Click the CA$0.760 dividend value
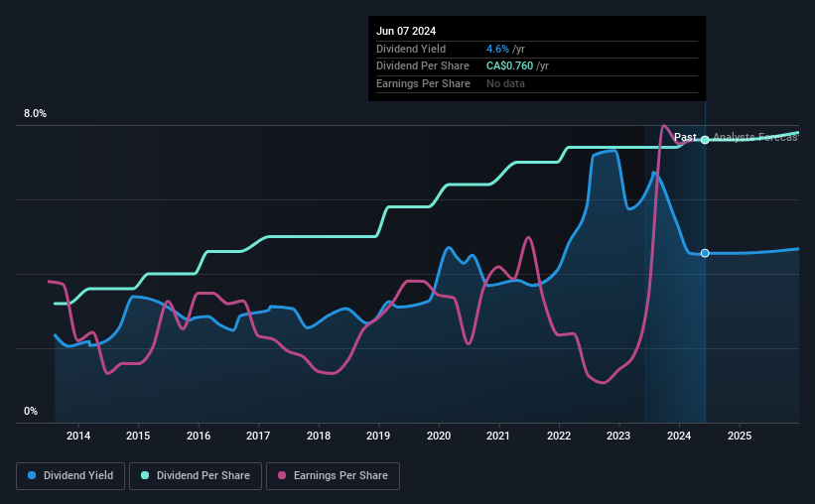The height and width of the screenshot is (504, 815). click(x=509, y=66)
